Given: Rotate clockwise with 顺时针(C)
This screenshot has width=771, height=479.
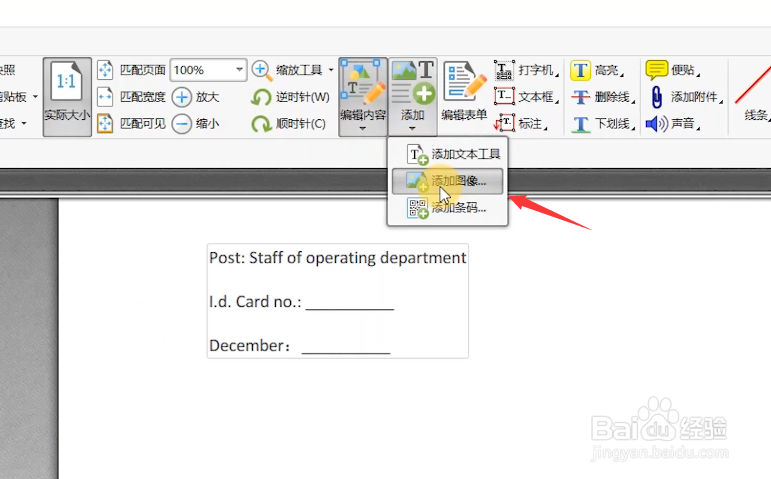Looking at the screenshot, I should tap(289, 123).
